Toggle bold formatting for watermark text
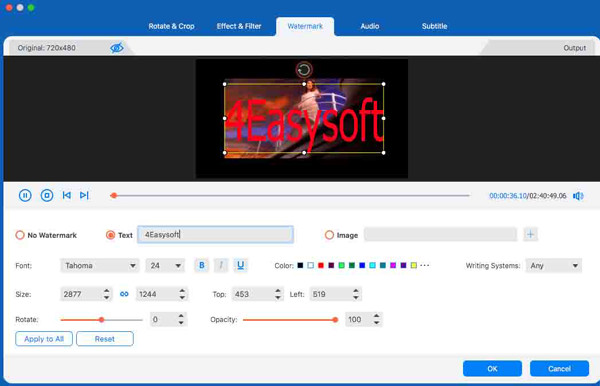Image resolution: width=600 pixels, height=386 pixels. (x=202, y=265)
